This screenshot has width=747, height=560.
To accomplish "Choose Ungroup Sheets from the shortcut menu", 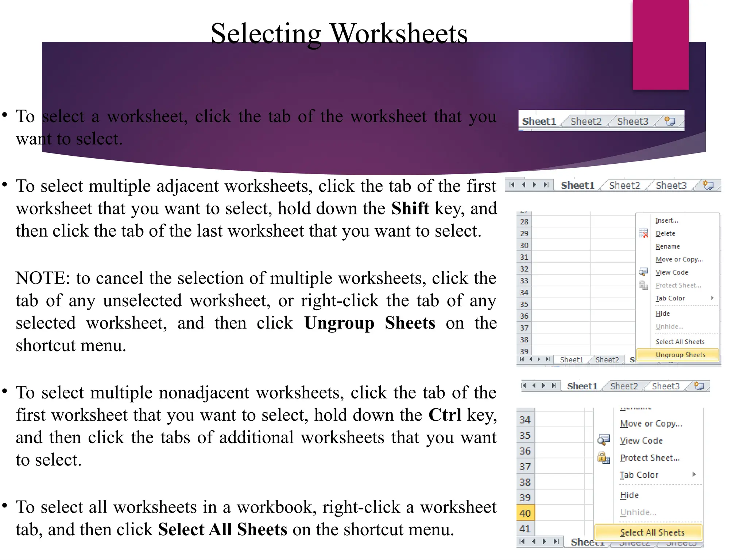I will 680,355.
